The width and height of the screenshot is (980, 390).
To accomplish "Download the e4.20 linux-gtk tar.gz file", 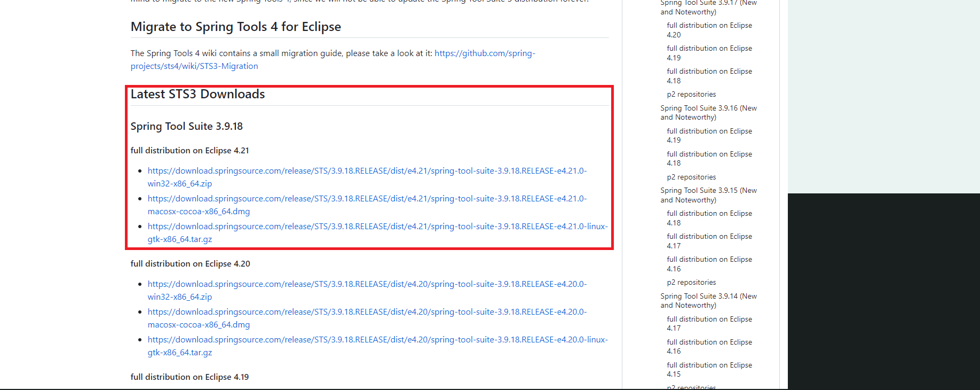I will coord(378,346).
